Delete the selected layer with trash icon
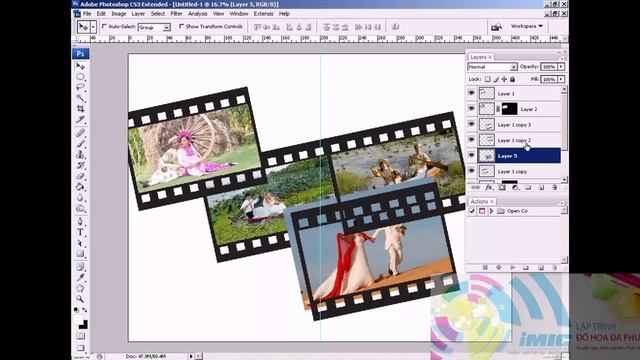The image size is (640, 360). 554,188
